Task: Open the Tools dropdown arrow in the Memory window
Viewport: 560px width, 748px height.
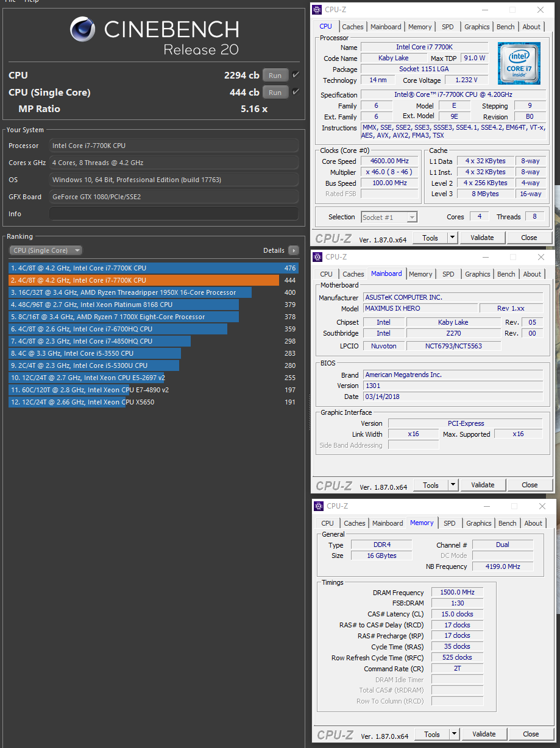Action: [x=454, y=734]
